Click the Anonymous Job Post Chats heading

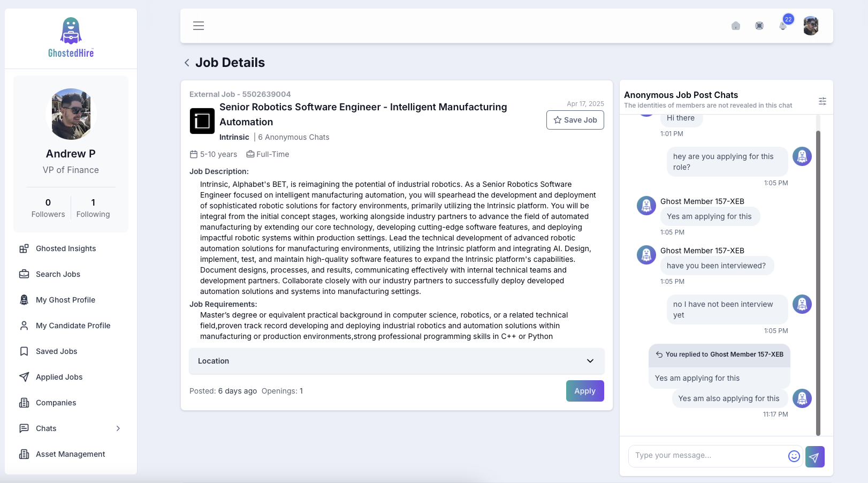point(681,95)
